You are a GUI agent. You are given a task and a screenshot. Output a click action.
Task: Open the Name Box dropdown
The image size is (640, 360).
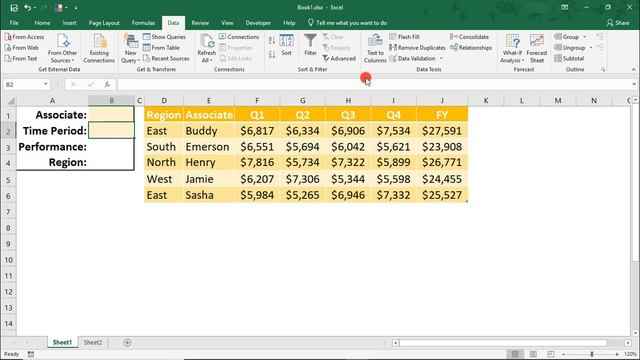point(45,84)
